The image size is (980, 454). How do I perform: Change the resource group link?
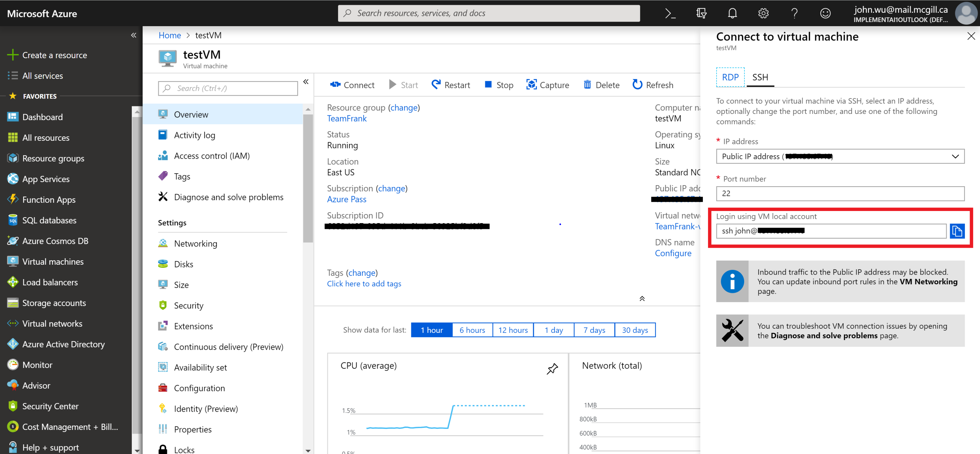404,107
